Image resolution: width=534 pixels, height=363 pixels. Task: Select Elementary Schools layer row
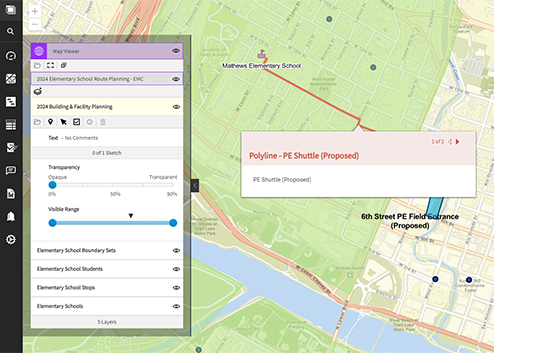click(x=107, y=306)
